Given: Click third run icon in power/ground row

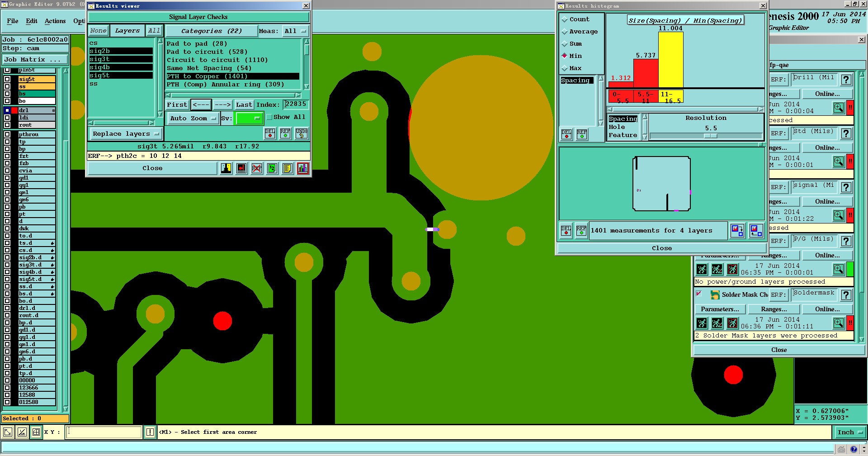Looking at the screenshot, I should point(732,269).
